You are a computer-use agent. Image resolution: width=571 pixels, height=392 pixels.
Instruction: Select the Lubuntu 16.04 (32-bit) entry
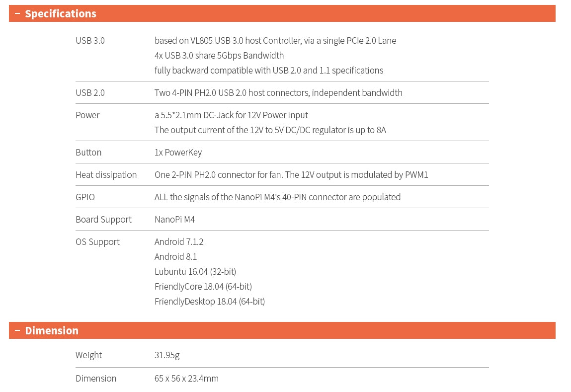[195, 272]
